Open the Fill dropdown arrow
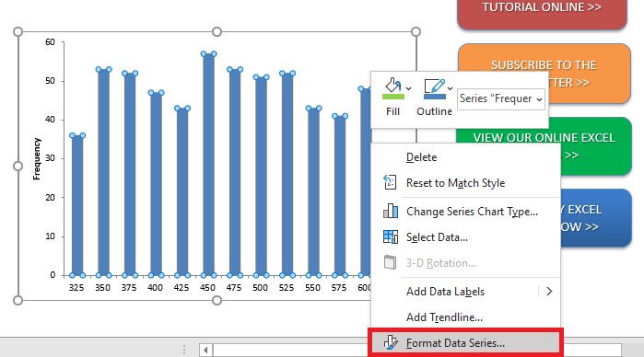The image size is (644, 357). (x=409, y=88)
